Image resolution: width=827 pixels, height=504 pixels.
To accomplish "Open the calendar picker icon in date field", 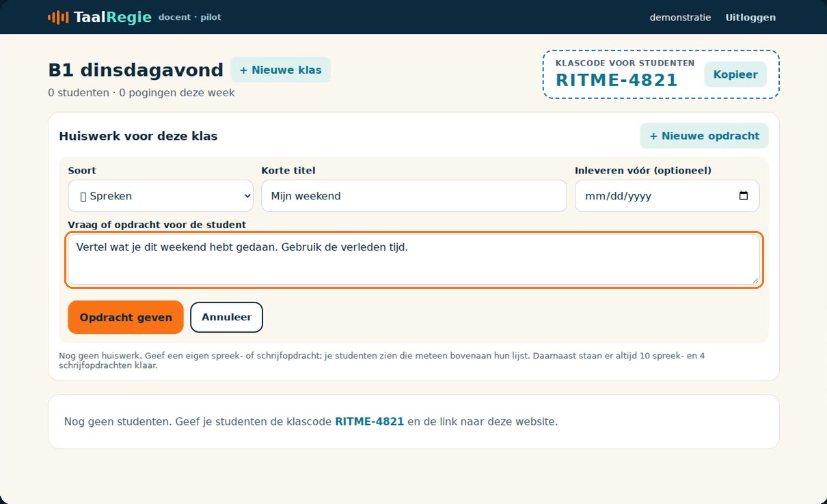I will [x=744, y=196].
